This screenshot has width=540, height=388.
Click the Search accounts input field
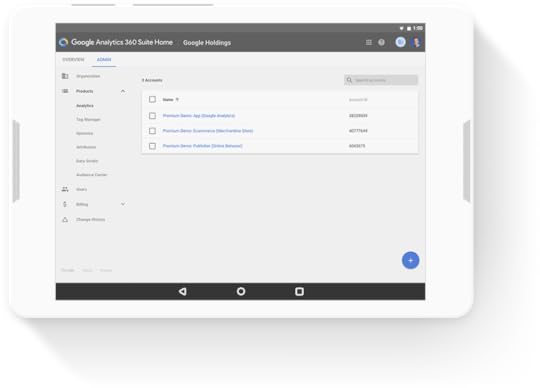point(381,80)
